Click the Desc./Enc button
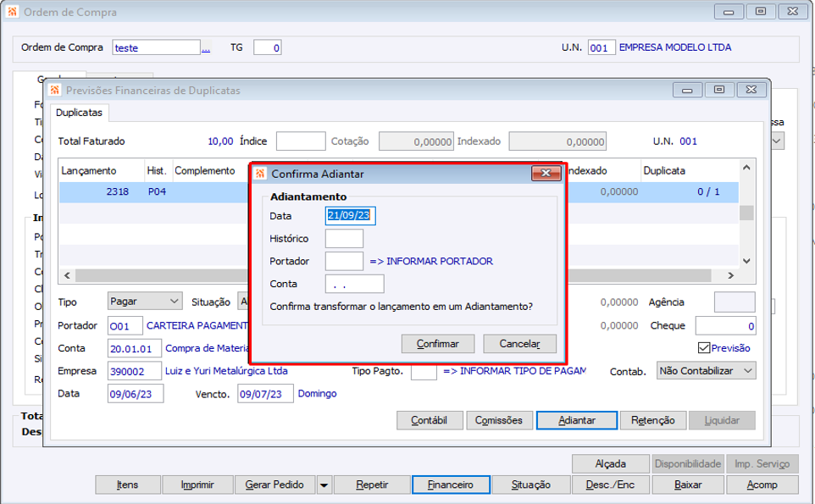Screen dimensions: 815x504 click(x=610, y=485)
